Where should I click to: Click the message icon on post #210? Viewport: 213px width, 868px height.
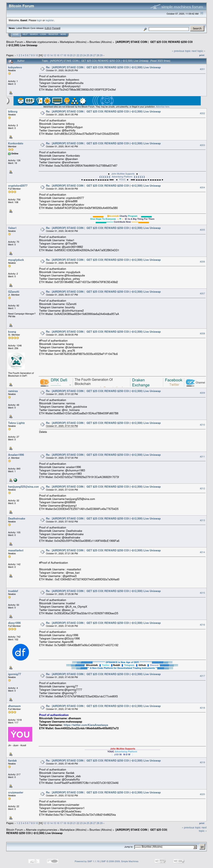tap(42, 424)
